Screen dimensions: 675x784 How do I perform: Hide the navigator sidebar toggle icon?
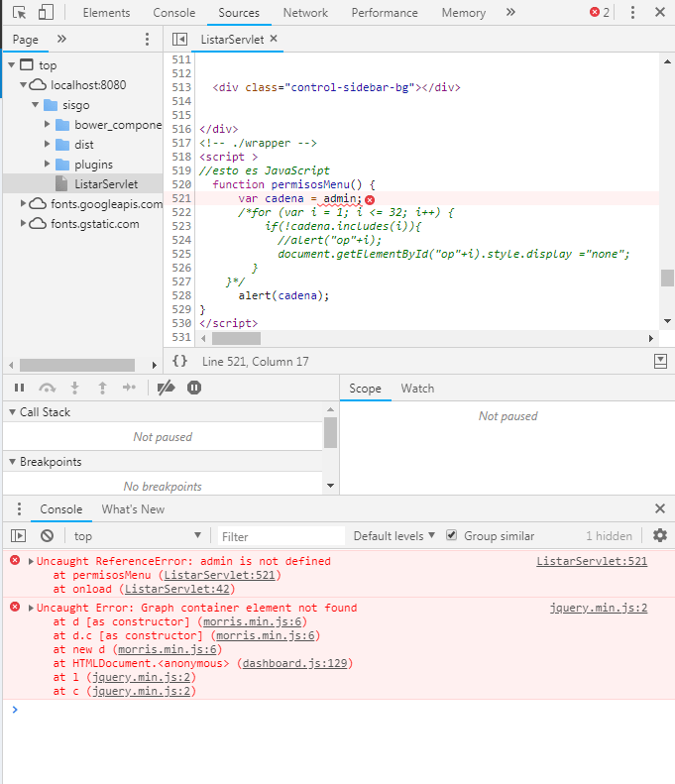[179, 39]
